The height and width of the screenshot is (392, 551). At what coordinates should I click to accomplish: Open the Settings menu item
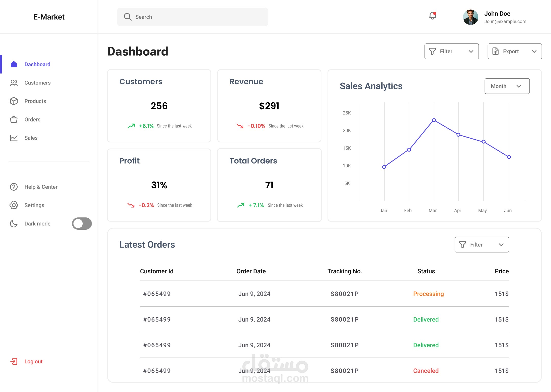pos(34,205)
